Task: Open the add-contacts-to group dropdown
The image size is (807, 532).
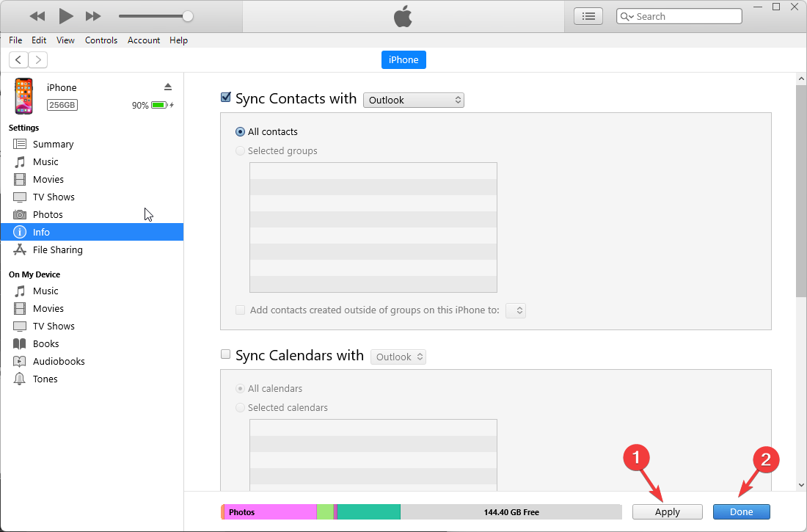Action: point(516,310)
